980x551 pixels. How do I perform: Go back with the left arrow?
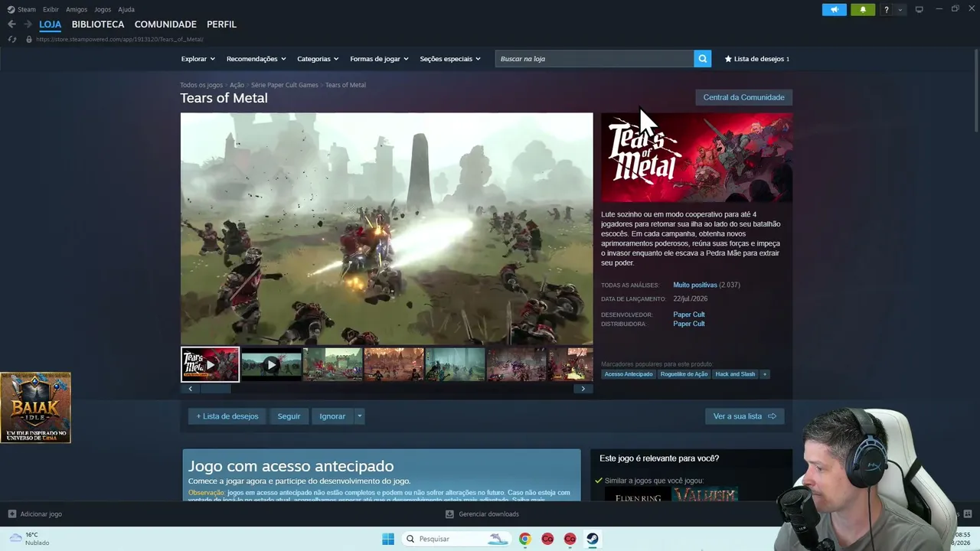(x=11, y=24)
